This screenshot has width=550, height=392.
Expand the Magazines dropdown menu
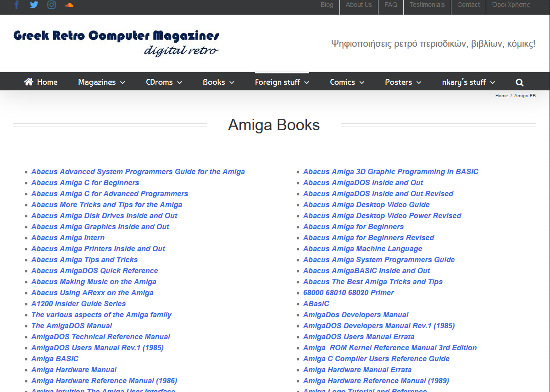pos(101,83)
